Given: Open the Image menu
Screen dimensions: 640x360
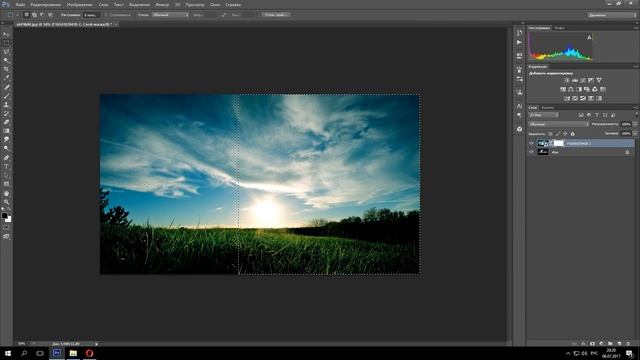Looking at the screenshot, I should pyautogui.click(x=79, y=5).
